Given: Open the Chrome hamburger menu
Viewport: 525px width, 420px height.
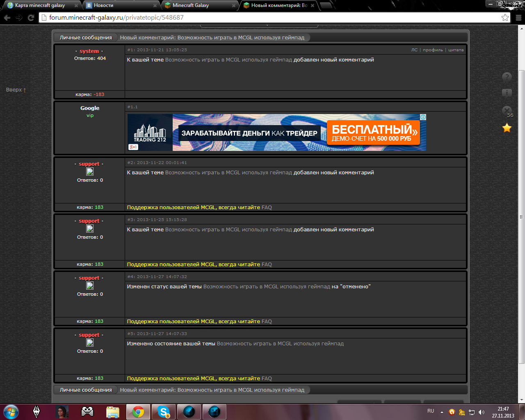Looking at the screenshot, I should coord(518,18).
